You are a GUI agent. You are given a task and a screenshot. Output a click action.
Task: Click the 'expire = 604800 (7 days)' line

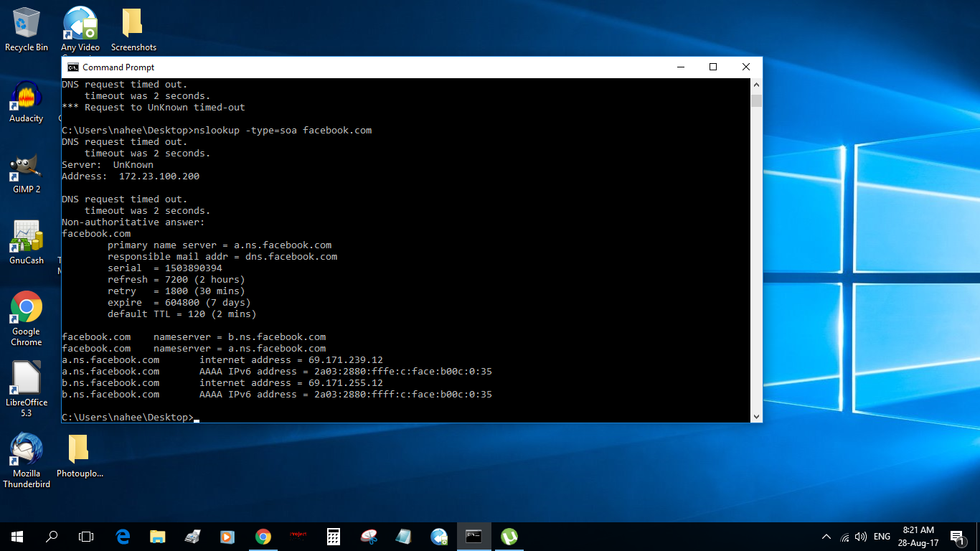coord(179,303)
